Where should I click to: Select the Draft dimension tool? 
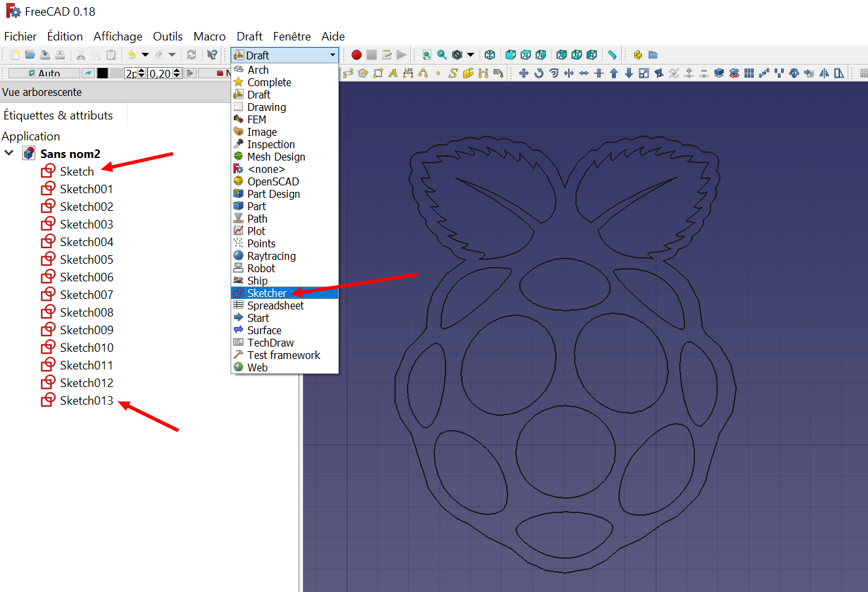(408, 73)
